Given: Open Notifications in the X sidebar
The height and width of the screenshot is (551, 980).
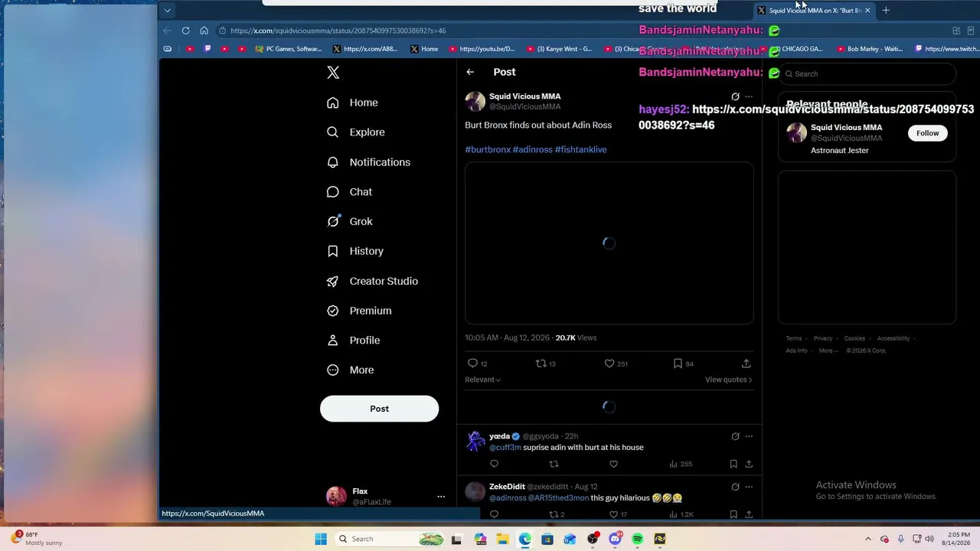Looking at the screenshot, I should (x=368, y=162).
